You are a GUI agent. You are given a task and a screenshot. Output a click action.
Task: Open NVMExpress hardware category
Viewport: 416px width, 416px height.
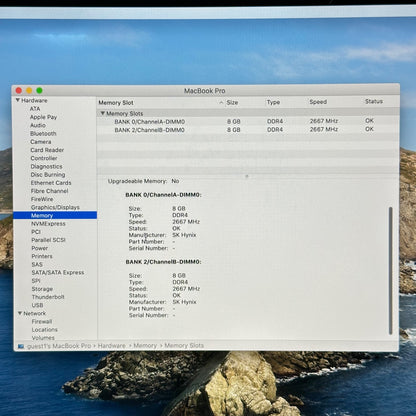(48, 224)
